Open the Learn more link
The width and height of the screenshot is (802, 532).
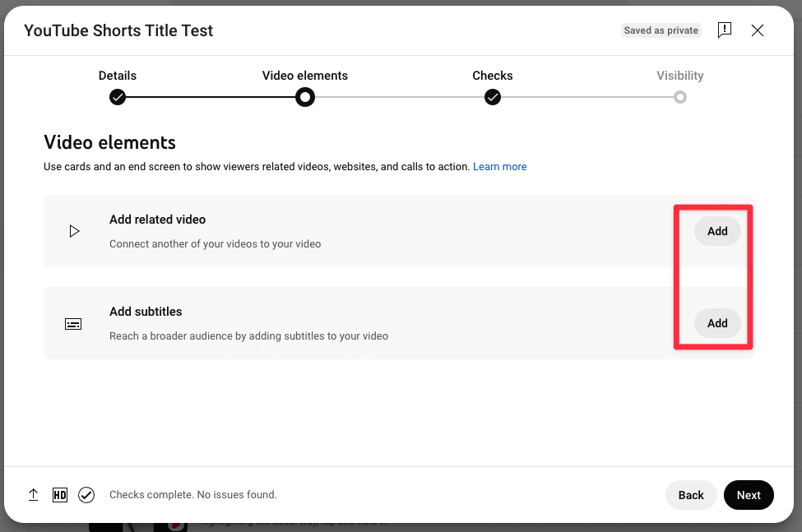[500, 167]
